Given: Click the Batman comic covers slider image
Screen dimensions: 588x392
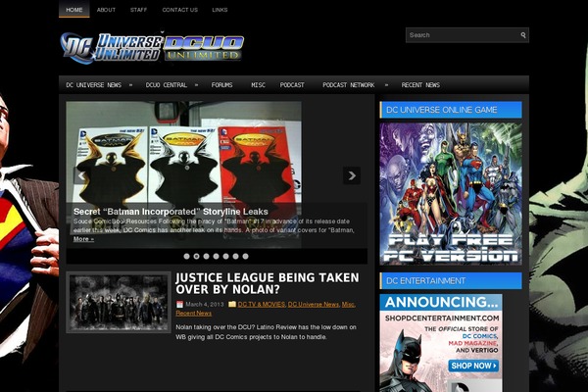Looking at the screenshot, I should click(x=184, y=174).
